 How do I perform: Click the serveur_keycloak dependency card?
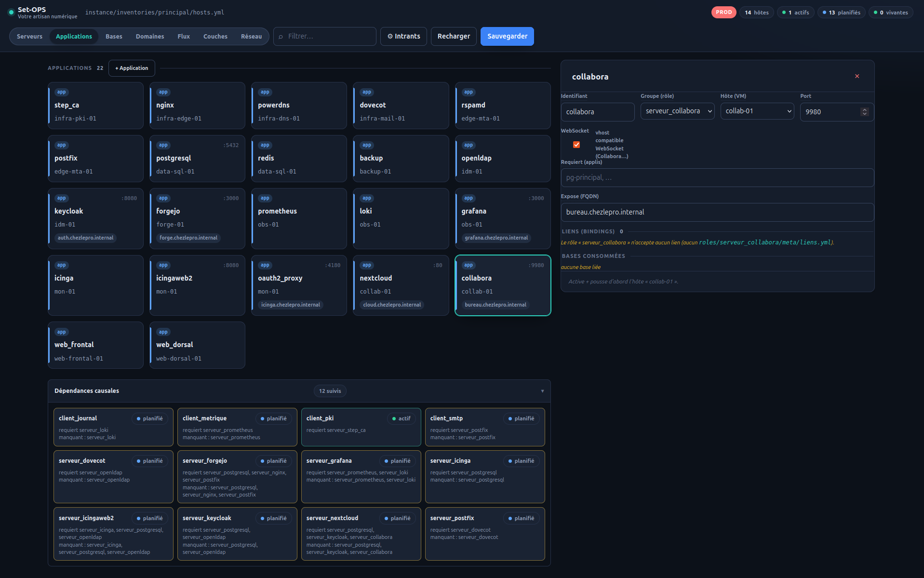click(x=237, y=534)
